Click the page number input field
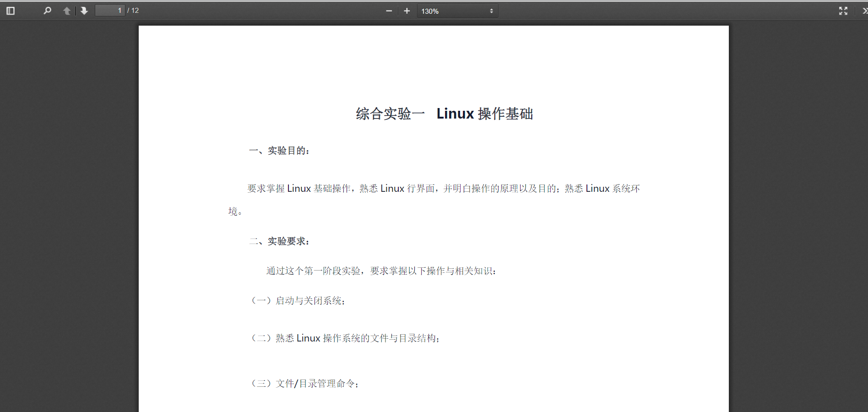The image size is (868, 412). (x=110, y=11)
